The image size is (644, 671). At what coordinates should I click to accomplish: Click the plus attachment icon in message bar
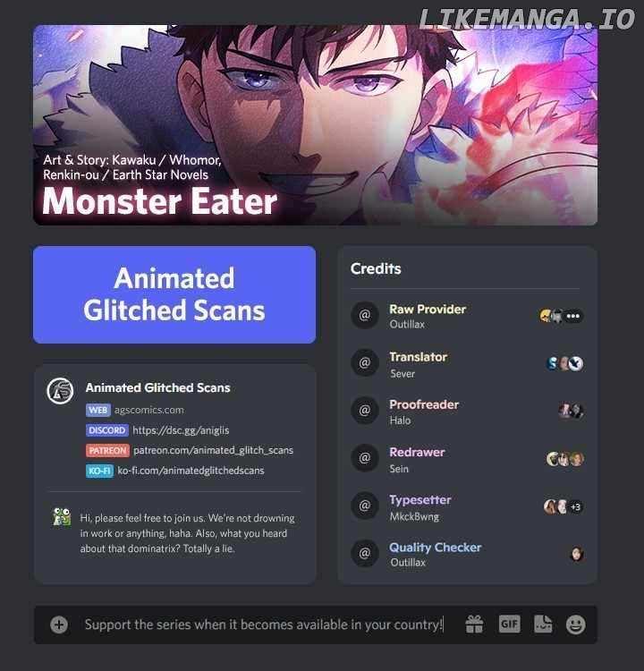coord(59,624)
